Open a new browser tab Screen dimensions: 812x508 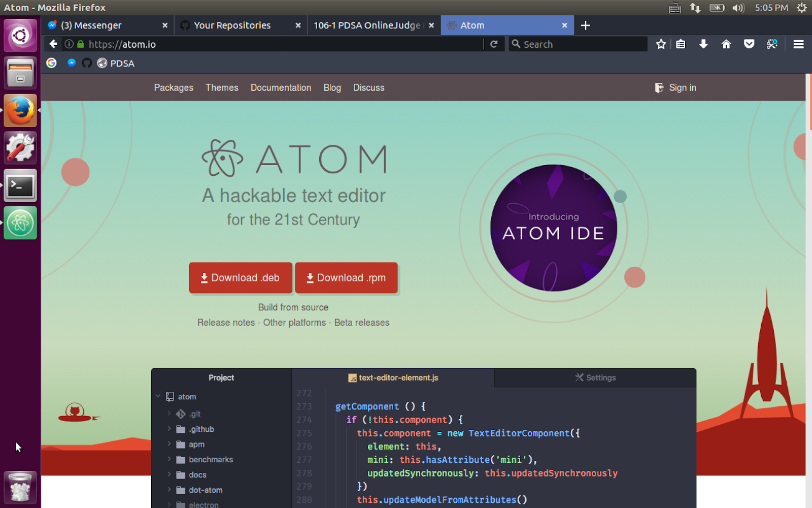tap(585, 25)
